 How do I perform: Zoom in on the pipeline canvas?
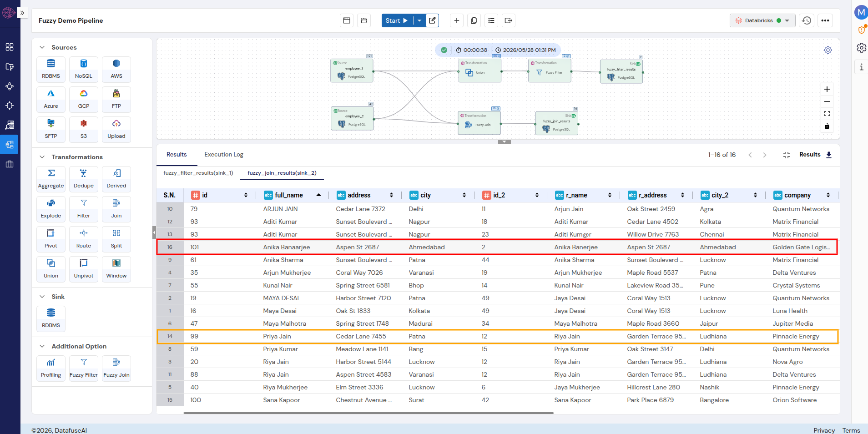[x=827, y=89]
